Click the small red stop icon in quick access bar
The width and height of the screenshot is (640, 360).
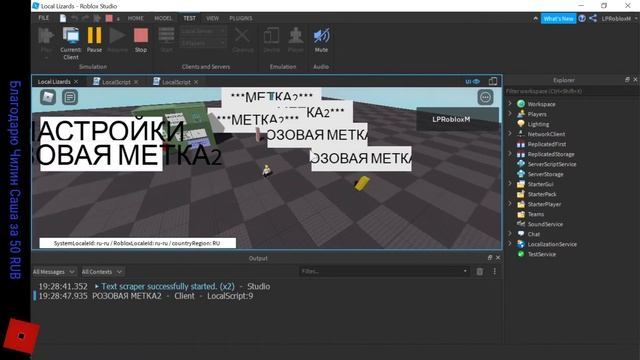click(109, 18)
